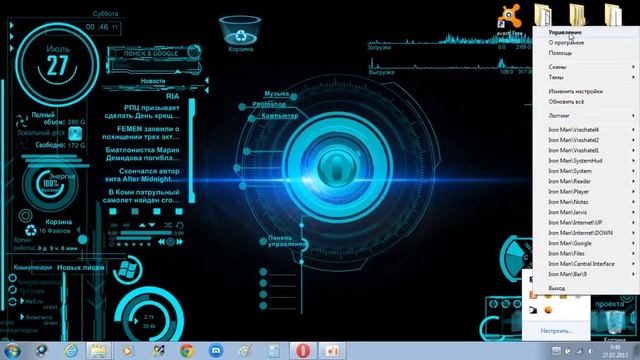Open news headline В Коми патрульный самолет
This screenshot has width=640, height=360.
(x=141, y=196)
